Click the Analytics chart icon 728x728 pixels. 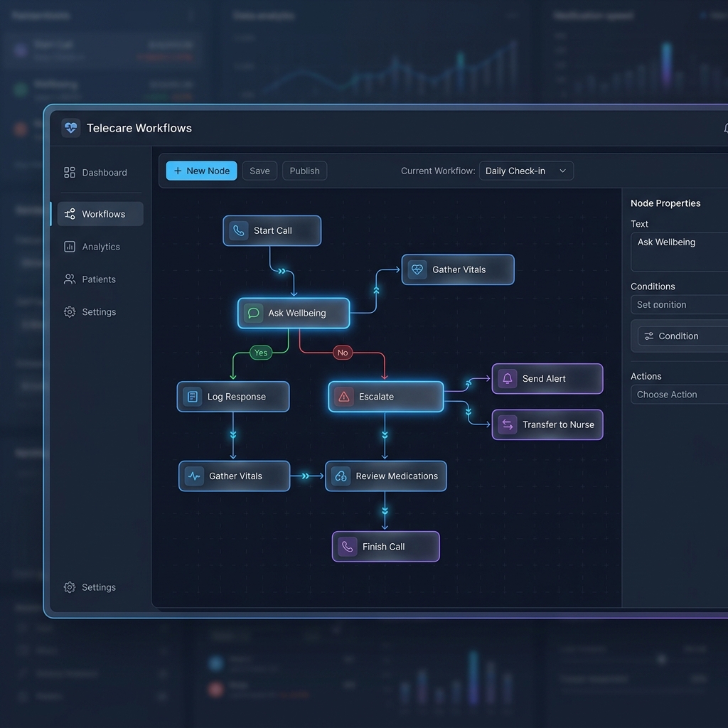point(70,247)
